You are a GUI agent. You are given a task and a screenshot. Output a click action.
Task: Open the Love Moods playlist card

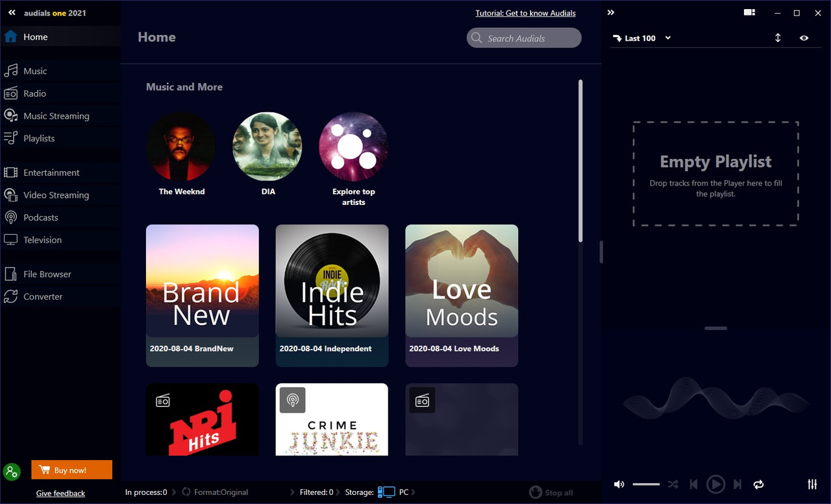point(462,295)
